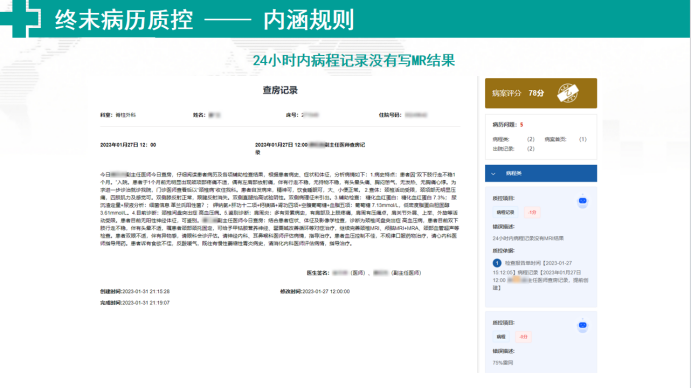Viewport: 691px width, 388px height.
Task: Click the 完成时间 2023-01-31 21:19:07 entry
Action: click(135, 303)
